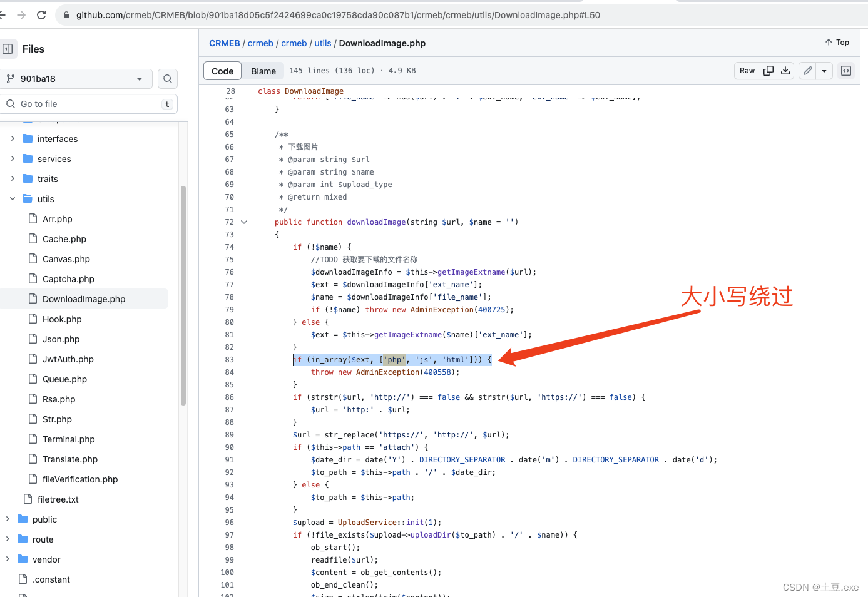Go forward in browser history

21,15
